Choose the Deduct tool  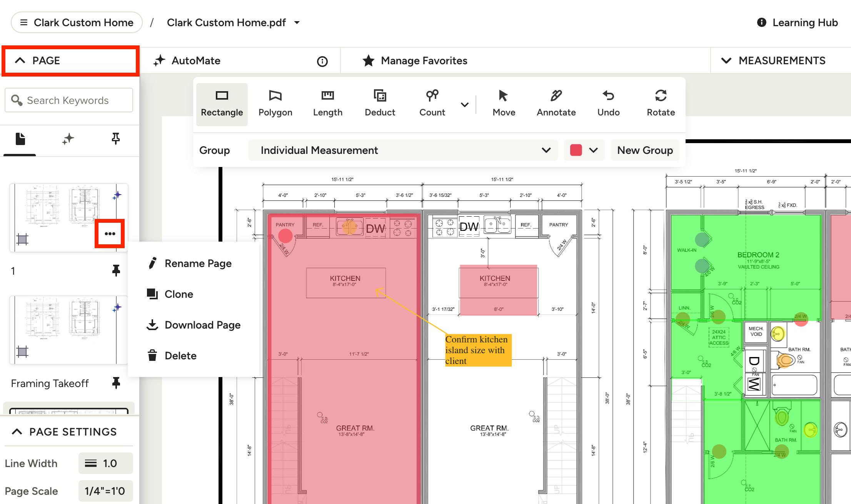coord(380,103)
